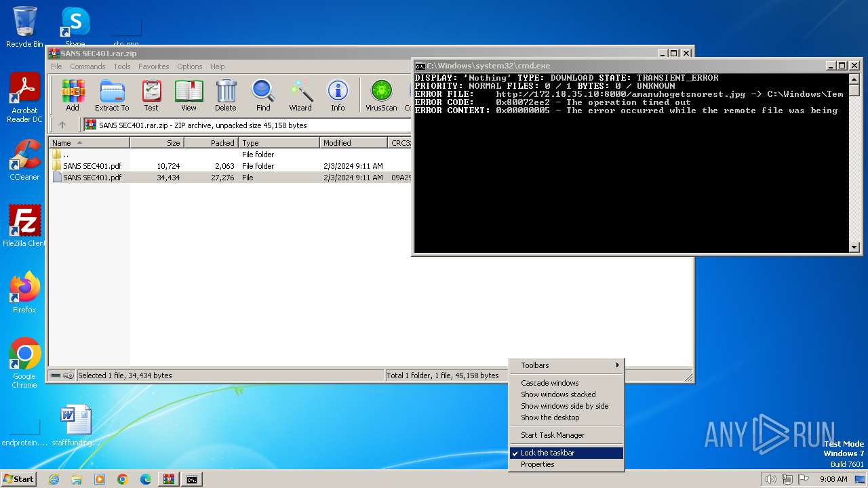Sort by Type column header
The height and width of the screenshot is (488, 868).
coord(279,143)
